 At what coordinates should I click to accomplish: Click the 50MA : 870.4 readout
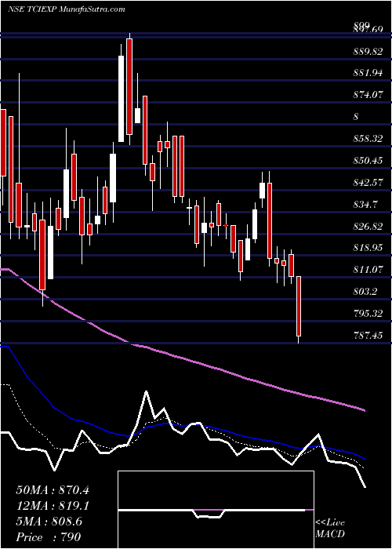tap(53, 489)
